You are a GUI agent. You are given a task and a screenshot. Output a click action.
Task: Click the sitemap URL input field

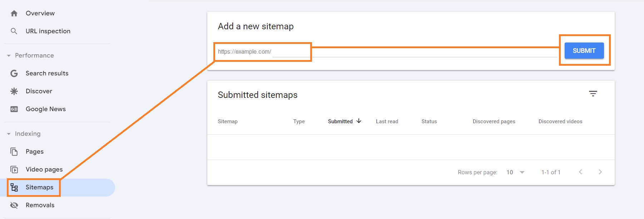(263, 51)
